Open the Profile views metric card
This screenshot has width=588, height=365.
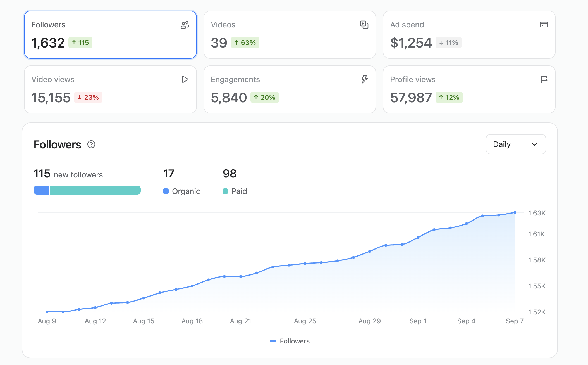click(469, 89)
